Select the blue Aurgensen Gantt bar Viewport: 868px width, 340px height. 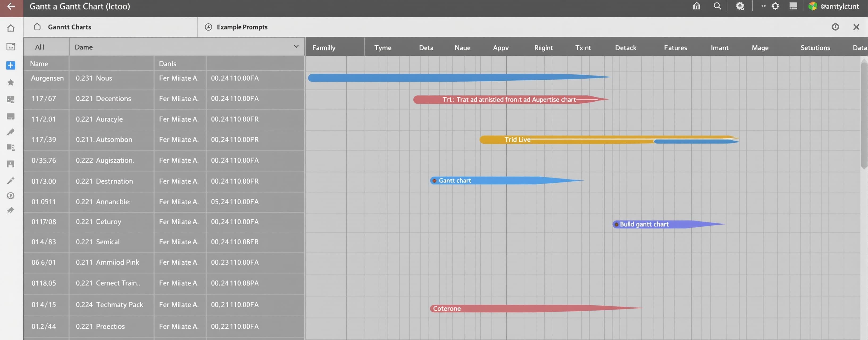point(458,78)
